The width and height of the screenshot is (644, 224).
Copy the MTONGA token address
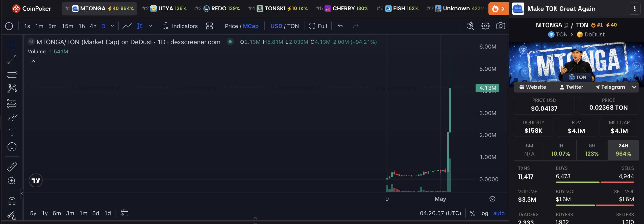566,25
